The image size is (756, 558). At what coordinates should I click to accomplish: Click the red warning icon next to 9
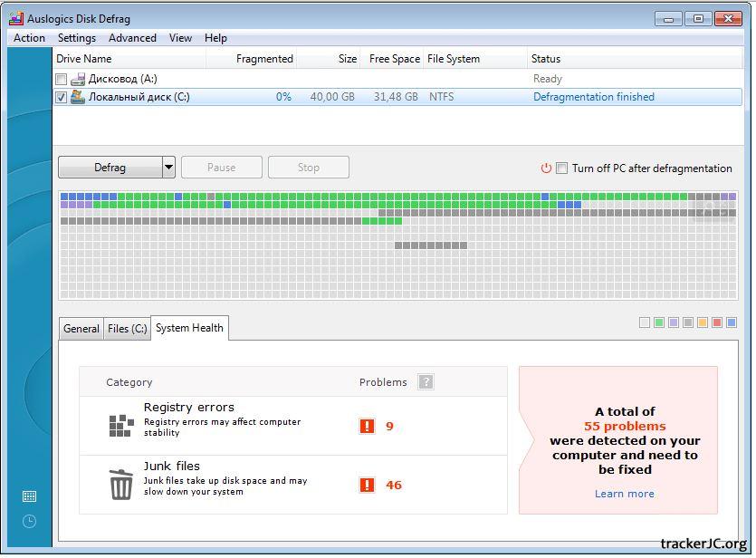click(367, 426)
